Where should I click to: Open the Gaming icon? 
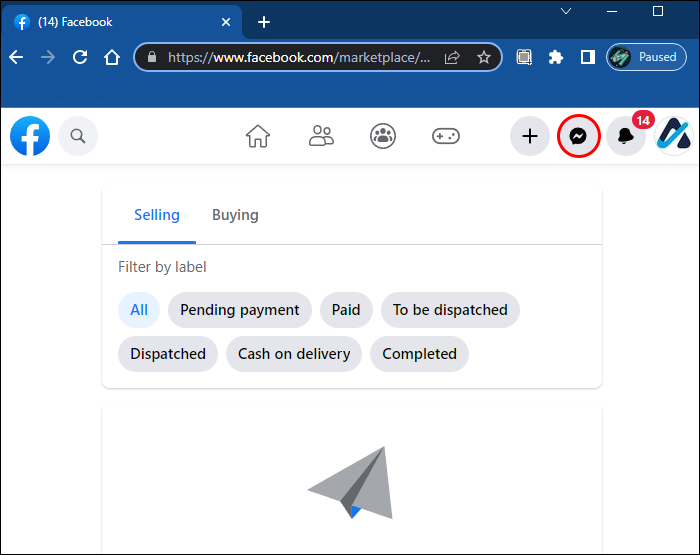pos(445,136)
